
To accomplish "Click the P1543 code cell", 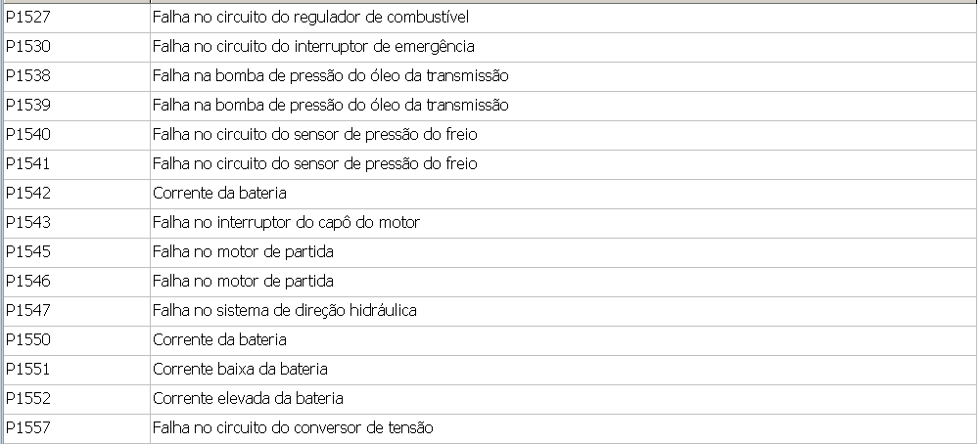I will (28, 223).
